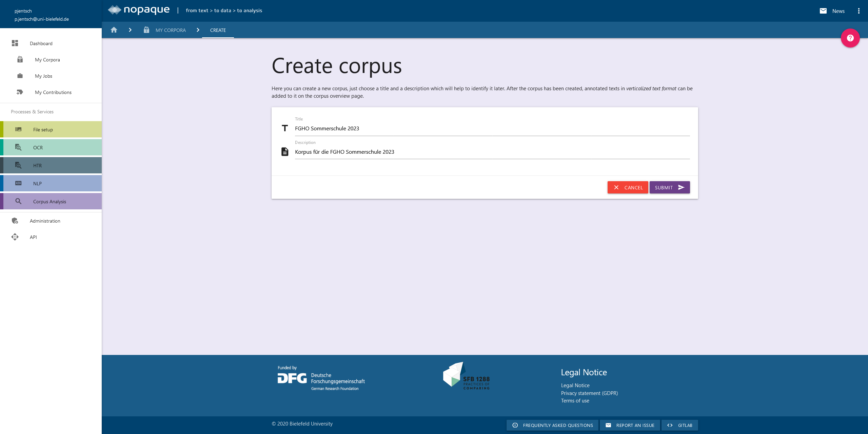Select OCR service

[x=51, y=147]
